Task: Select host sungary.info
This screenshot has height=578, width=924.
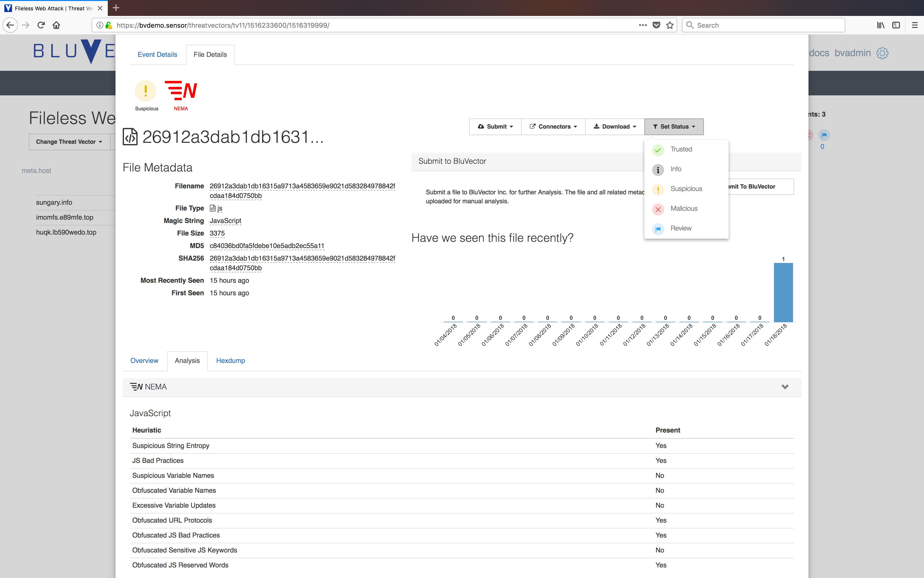Action: [54, 203]
